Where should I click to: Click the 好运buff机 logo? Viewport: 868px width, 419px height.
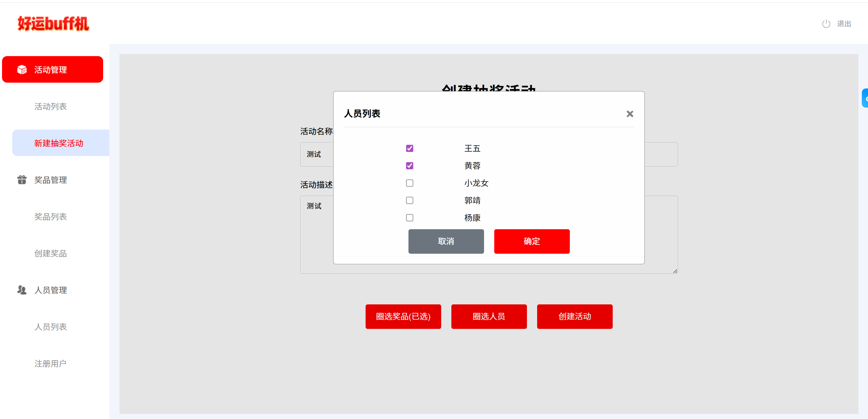pos(53,24)
